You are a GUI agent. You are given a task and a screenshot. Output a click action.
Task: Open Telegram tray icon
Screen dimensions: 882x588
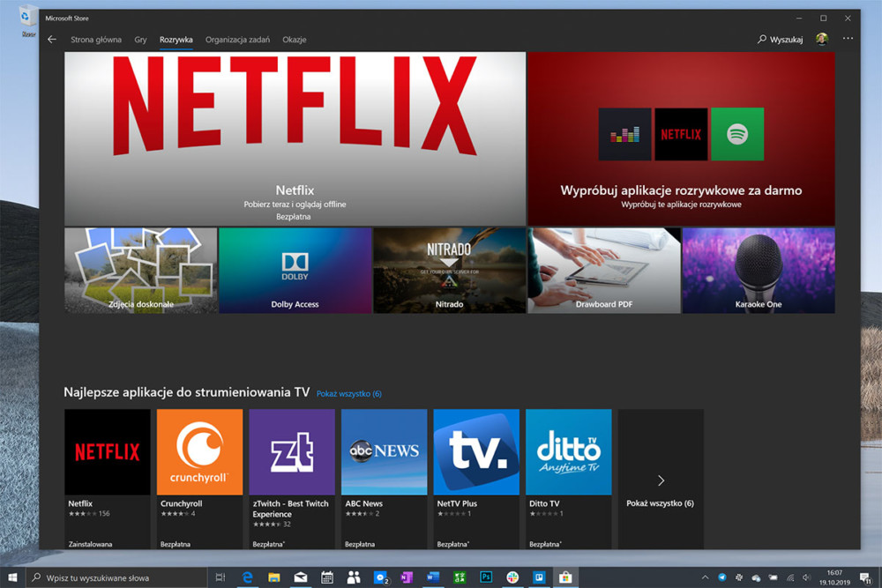coord(722,577)
